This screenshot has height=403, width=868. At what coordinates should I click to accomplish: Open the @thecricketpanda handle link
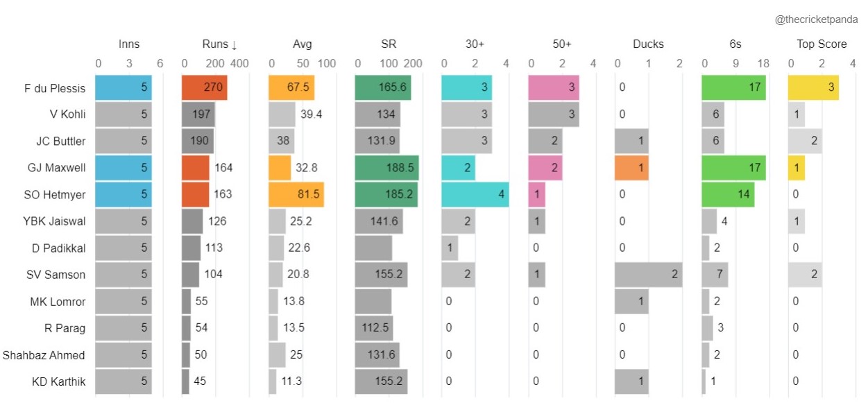click(x=816, y=20)
